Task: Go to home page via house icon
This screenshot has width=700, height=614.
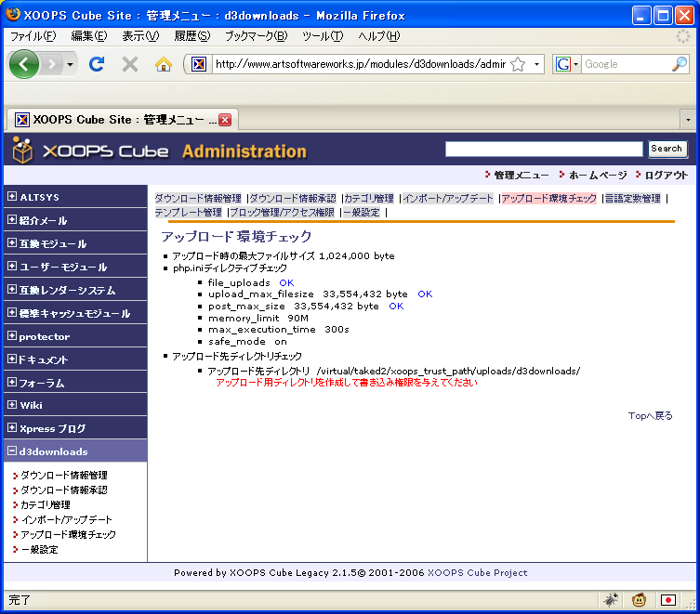Action: click(x=164, y=64)
